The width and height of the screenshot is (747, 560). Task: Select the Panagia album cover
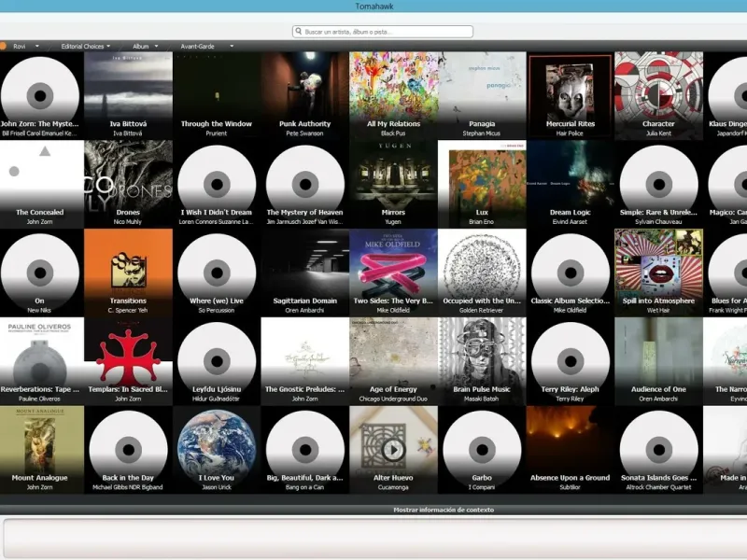(482, 95)
